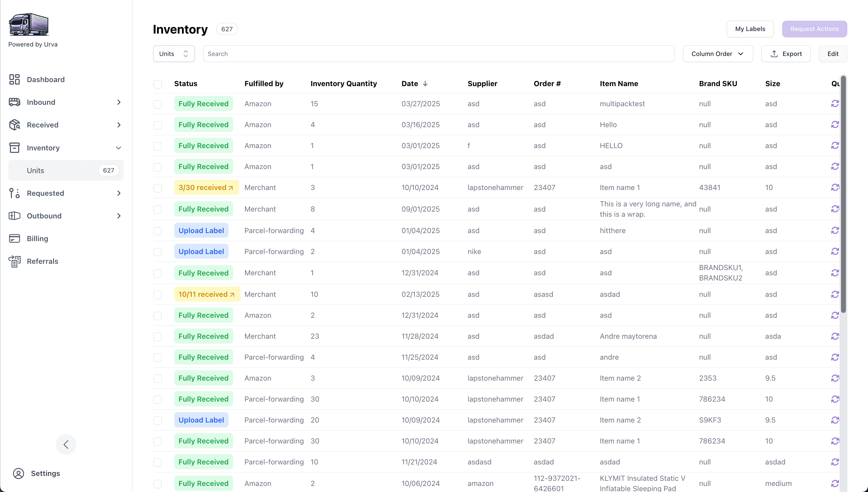Click the My Labels button
Viewport: 868px width, 492px height.
pyautogui.click(x=750, y=29)
